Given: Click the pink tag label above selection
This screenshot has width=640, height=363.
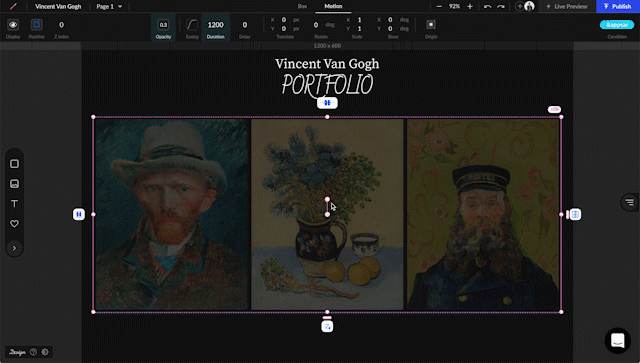Looking at the screenshot, I should (x=554, y=109).
